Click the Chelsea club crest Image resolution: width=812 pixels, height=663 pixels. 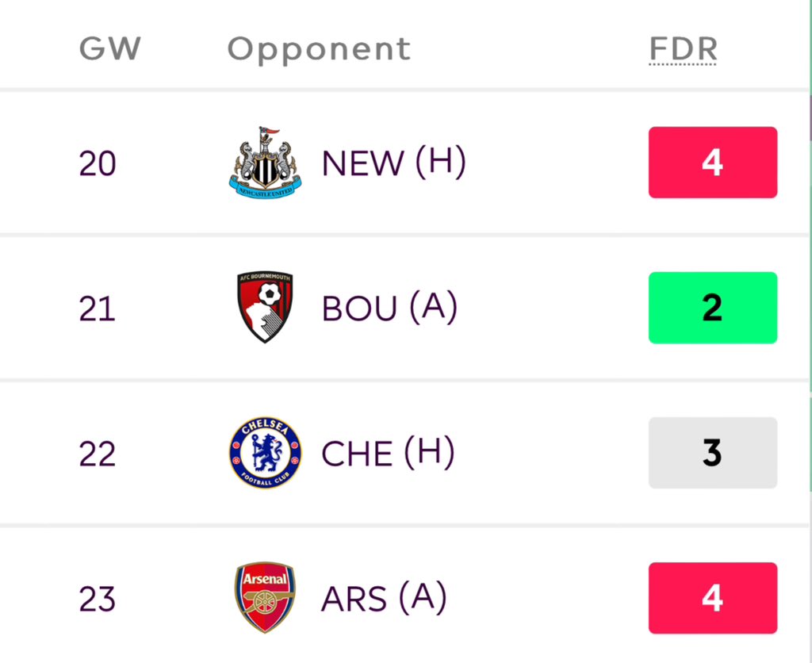(265, 453)
